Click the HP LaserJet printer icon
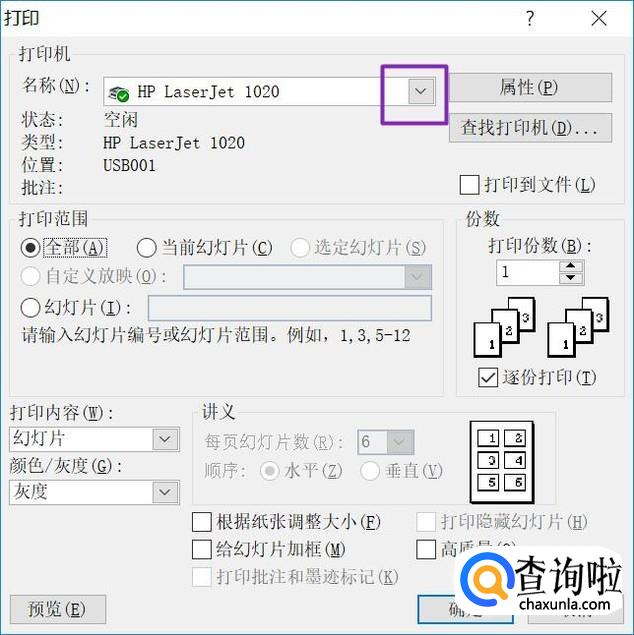 tap(118, 94)
